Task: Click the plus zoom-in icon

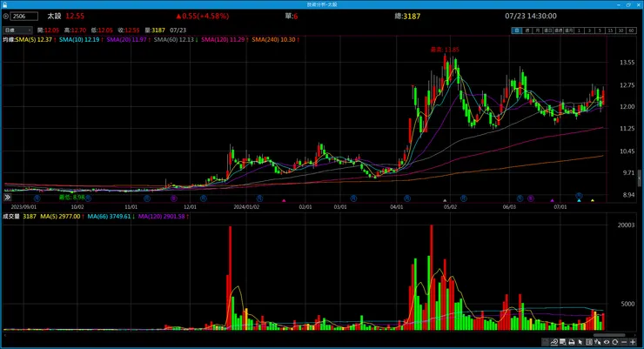Action: tap(633, 342)
